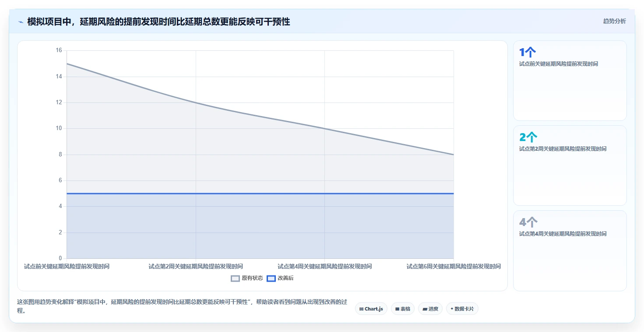The width and height of the screenshot is (644, 332).
Task: Click the 4个 value in third card
Action: tap(528, 223)
